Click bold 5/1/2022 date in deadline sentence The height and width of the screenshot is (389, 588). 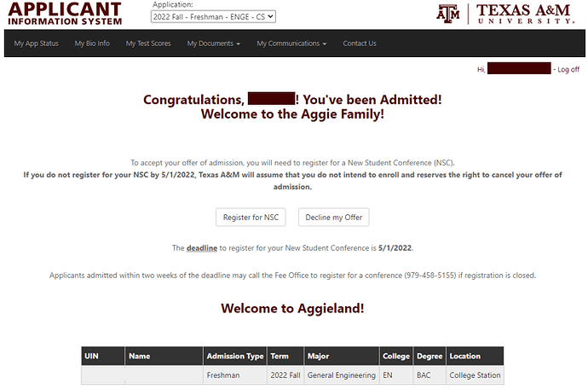(x=395, y=248)
